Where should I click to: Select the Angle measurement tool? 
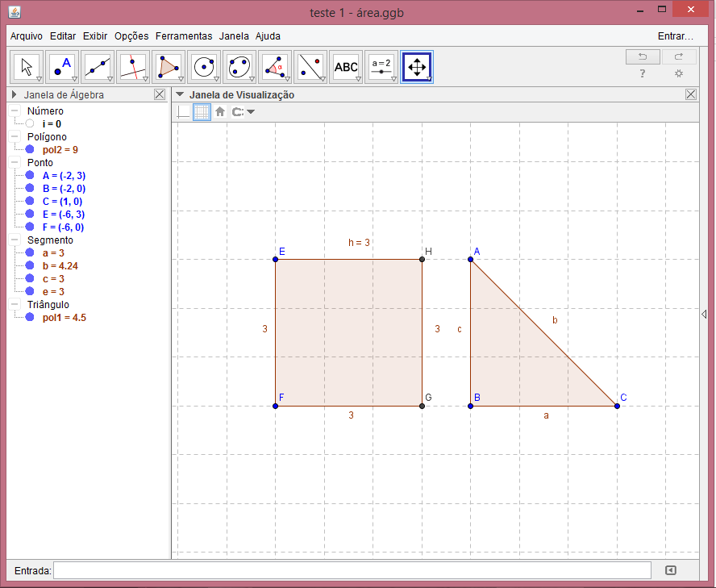(275, 67)
